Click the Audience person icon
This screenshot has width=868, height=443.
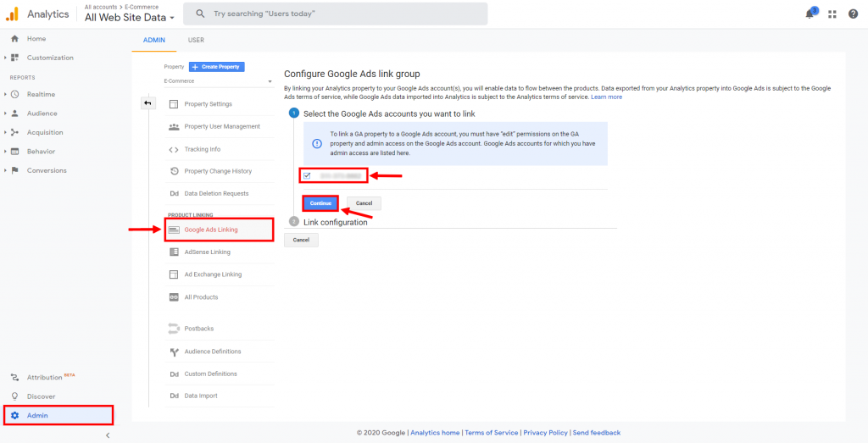[x=15, y=114]
